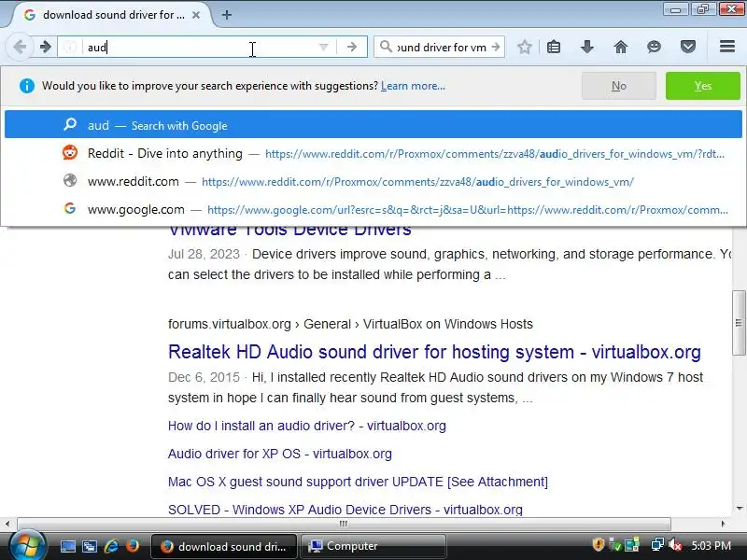Close the download sound driver tab
This screenshot has height=560, width=747.
coord(196,15)
